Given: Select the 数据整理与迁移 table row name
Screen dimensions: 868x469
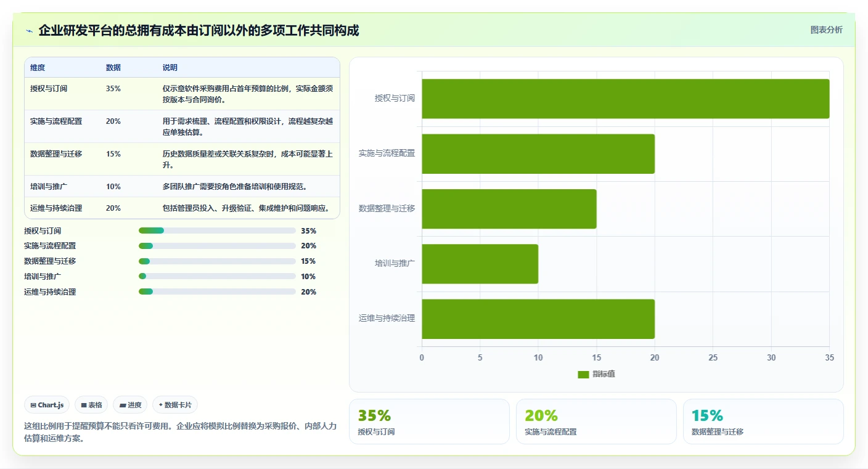Looking at the screenshot, I should [x=56, y=154].
